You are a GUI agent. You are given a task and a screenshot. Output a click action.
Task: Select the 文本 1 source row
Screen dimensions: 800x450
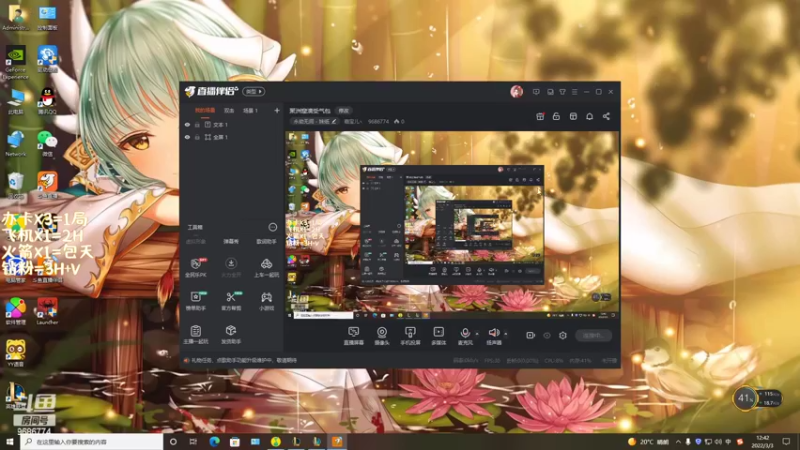[232, 124]
